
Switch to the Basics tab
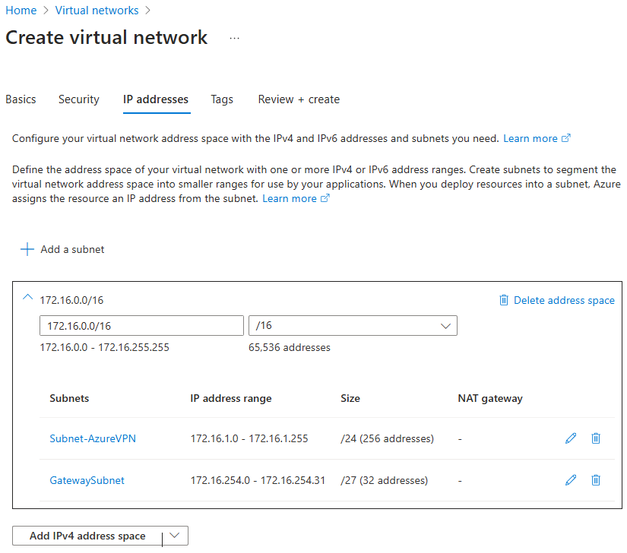pos(21,99)
